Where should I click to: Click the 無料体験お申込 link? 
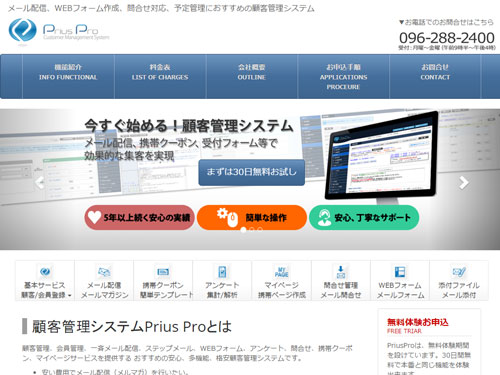click(x=417, y=322)
